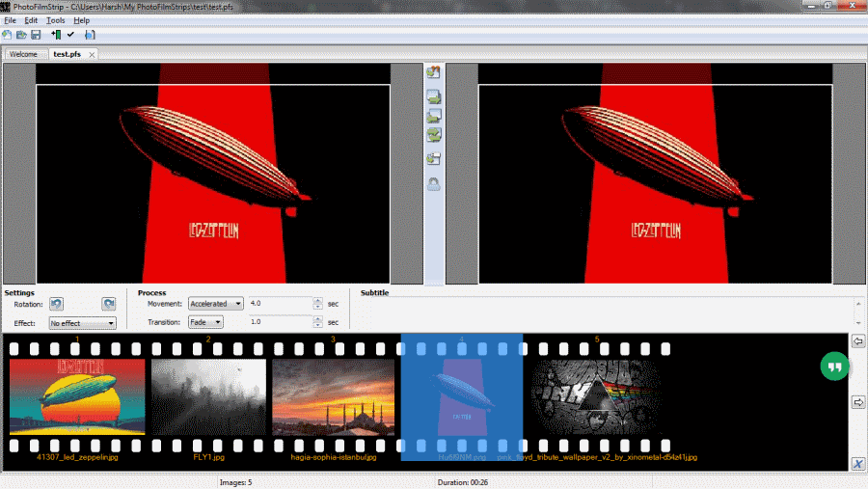Click the checkmark toolbar icon
The height and width of the screenshot is (489, 868).
(70, 35)
